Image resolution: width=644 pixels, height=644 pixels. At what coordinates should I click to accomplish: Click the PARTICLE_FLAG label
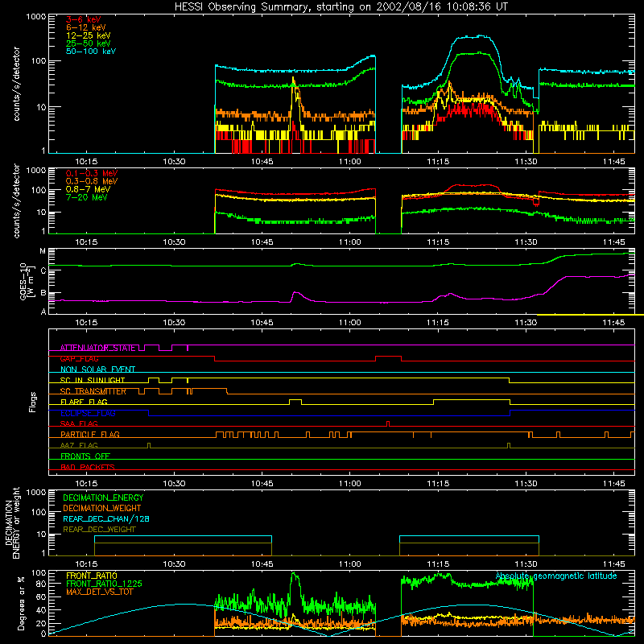[90, 435]
